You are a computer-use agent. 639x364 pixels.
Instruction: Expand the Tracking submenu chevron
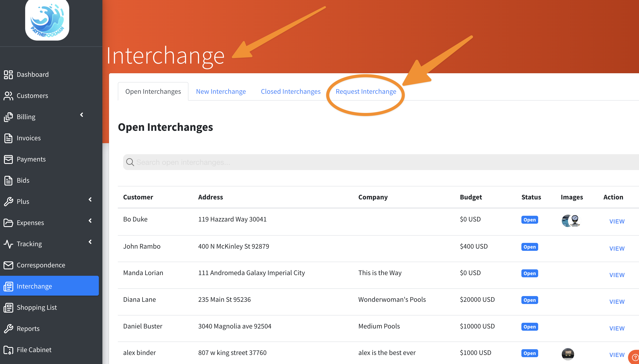click(90, 242)
